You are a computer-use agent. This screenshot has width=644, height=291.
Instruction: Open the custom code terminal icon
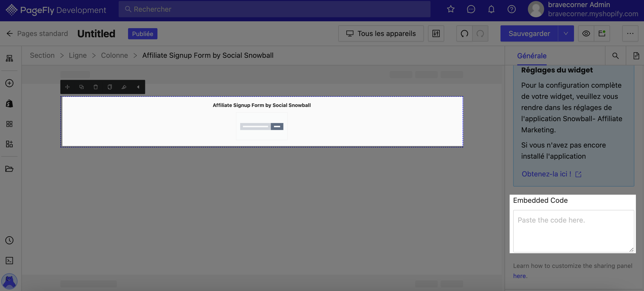coord(9,261)
